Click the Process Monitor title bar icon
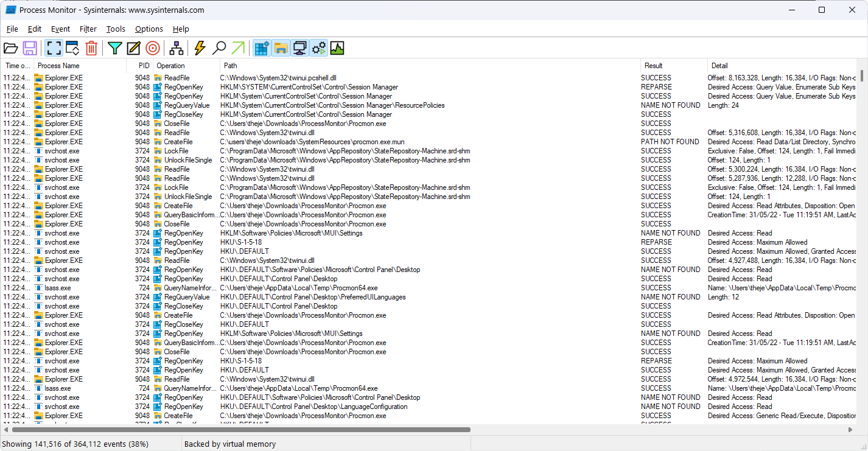Image resolution: width=868 pixels, height=451 pixels. pos(10,10)
